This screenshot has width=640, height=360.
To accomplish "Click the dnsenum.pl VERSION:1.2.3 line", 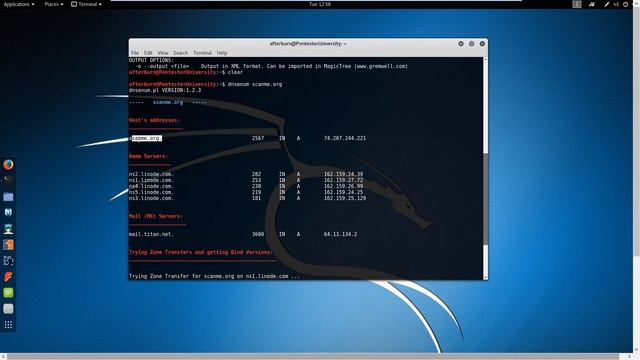I will [165, 90].
